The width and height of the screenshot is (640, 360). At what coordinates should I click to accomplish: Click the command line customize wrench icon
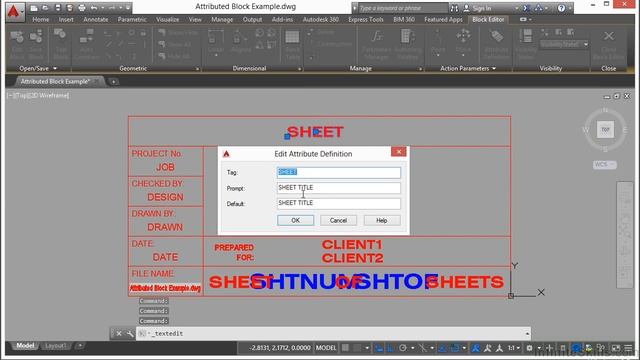click(130, 334)
